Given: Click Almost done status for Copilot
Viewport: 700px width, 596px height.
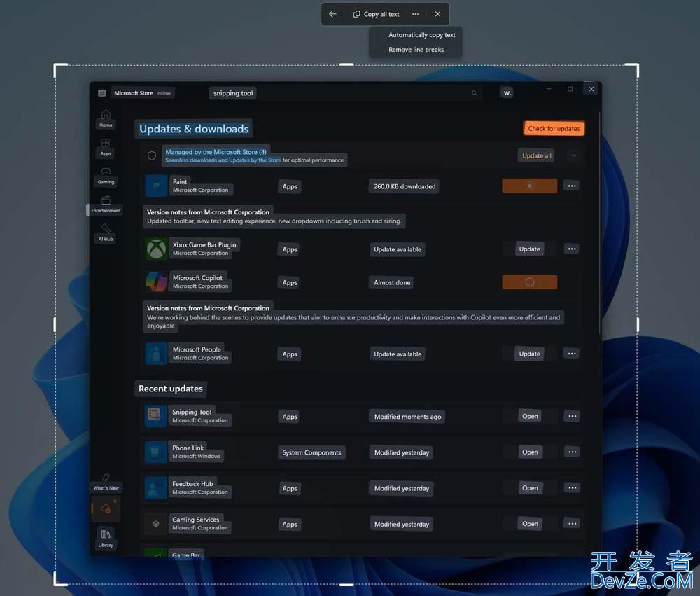Looking at the screenshot, I should tap(392, 282).
